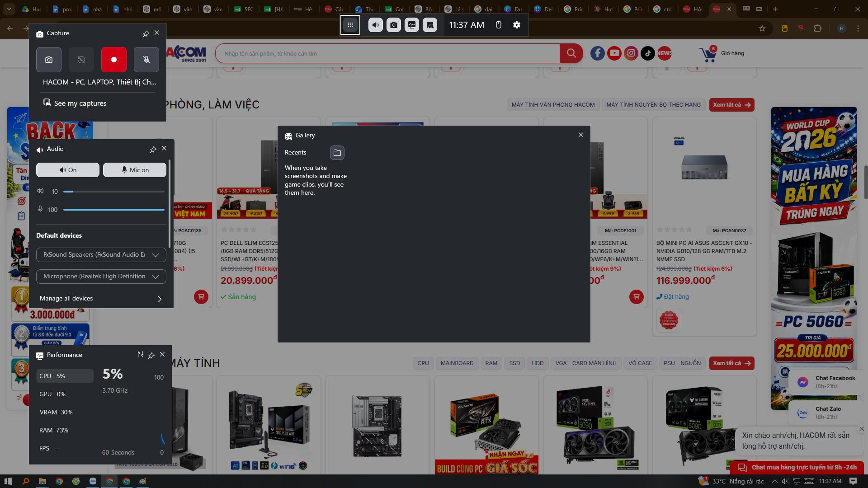This screenshot has width=868, height=488.
Task: Enable mouse click-through icon in Game Bar
Action: tap(499, 25)
